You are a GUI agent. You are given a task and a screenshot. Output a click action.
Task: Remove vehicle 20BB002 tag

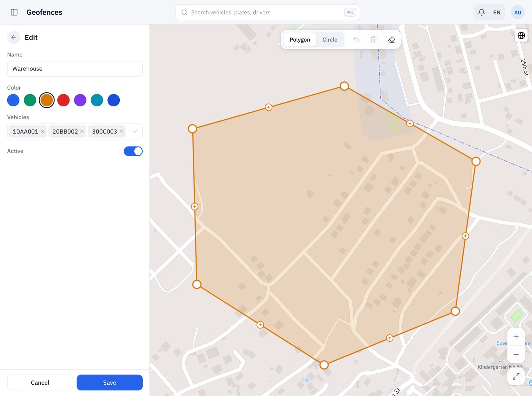(x=82, y=132)
